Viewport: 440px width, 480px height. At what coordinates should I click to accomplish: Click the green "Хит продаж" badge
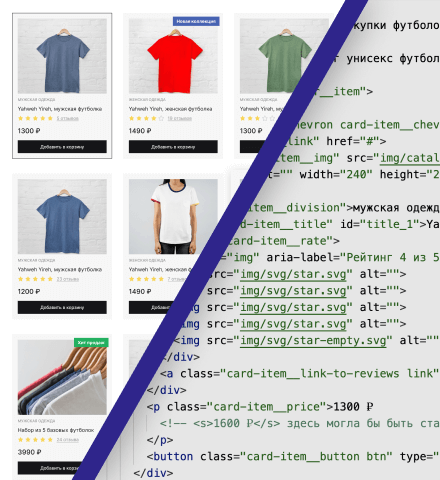(x=91, y=343)
